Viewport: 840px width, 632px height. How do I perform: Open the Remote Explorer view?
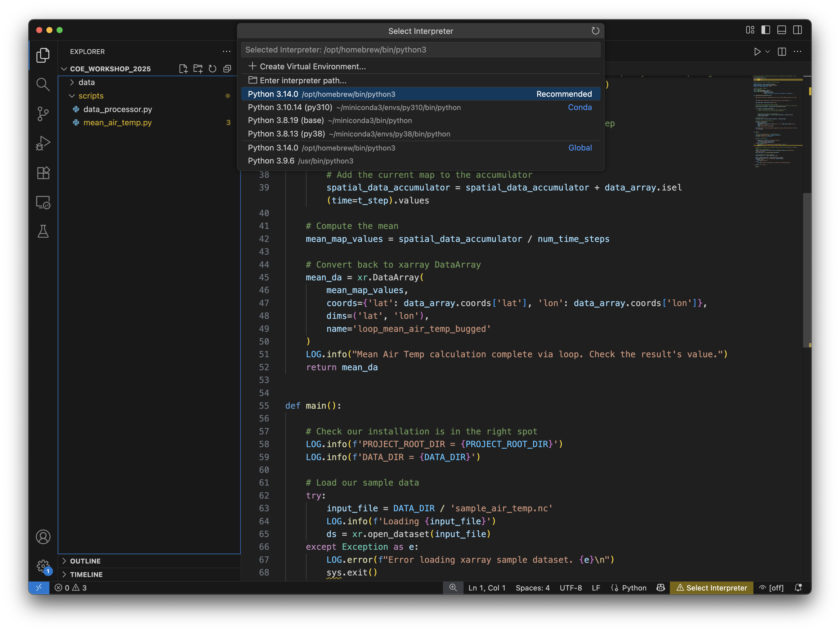(x=43, y=202)
